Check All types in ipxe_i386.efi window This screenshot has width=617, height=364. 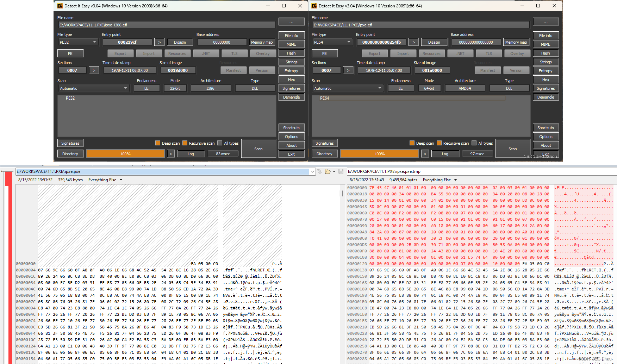pyautogui.click(x=220, y=143)
